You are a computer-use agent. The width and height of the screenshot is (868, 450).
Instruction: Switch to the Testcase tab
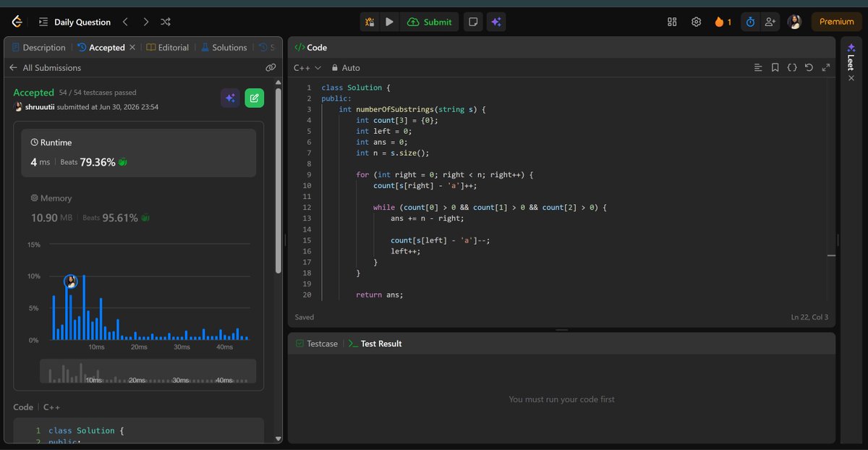click(317, 344)
